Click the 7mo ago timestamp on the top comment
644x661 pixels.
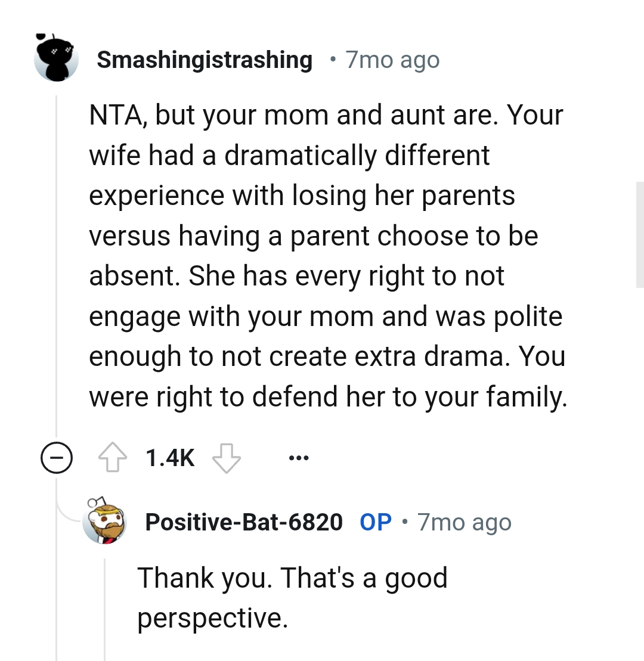tap(391, 59)
